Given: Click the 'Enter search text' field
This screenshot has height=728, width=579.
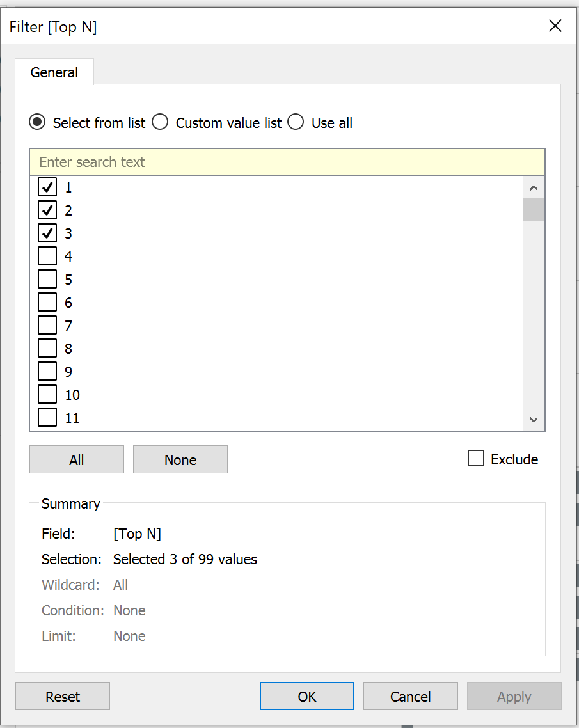Looking at the screenshot, I should pos(287,162).
